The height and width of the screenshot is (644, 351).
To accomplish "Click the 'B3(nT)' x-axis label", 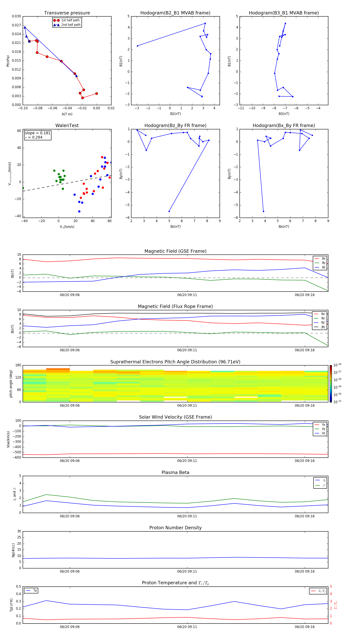I will tap(284, 114).
